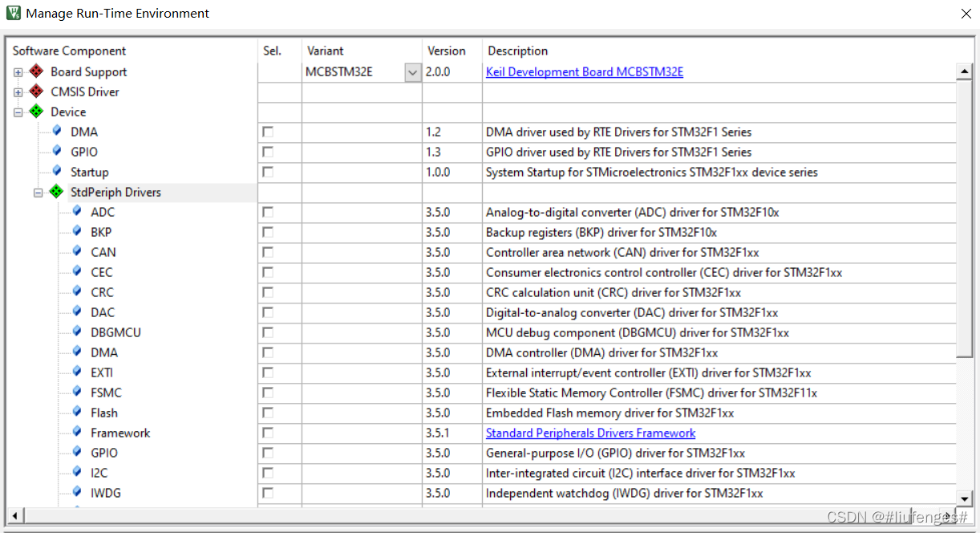Screen dimensions: 980x533
Task: Open the MCBSTM32E variant dropdown
Action: point(412,72)
